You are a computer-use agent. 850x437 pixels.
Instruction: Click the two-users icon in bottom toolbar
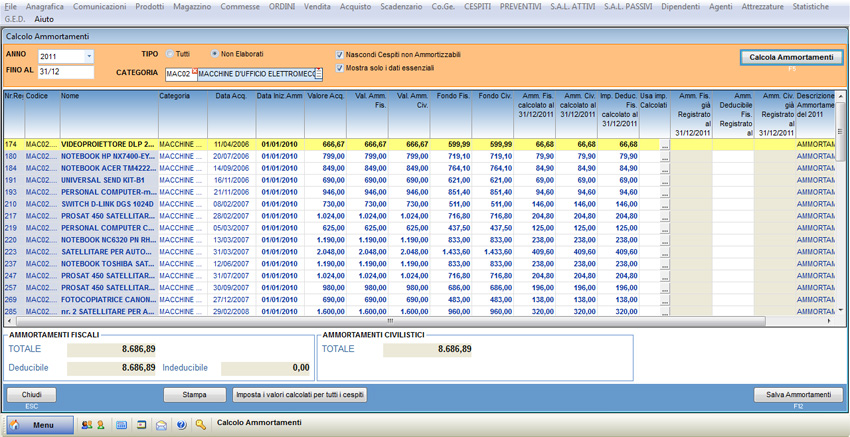[87, 425]
